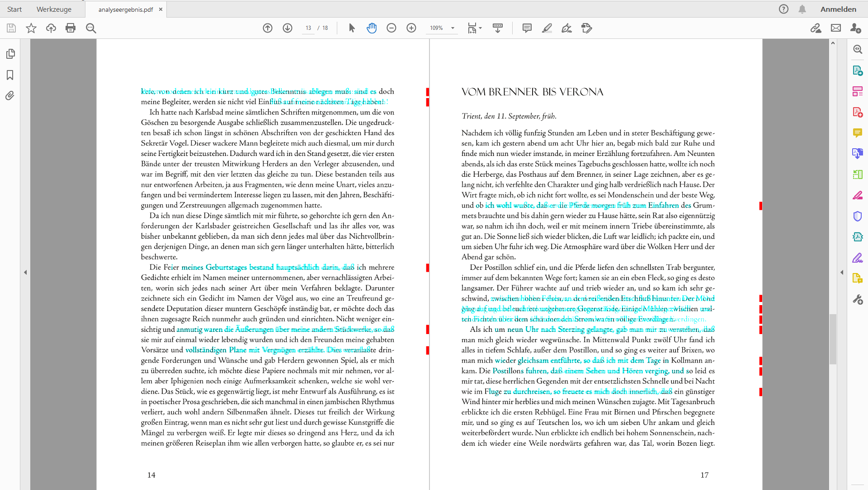Open the teal request signature tool

[x=858, y=237]
